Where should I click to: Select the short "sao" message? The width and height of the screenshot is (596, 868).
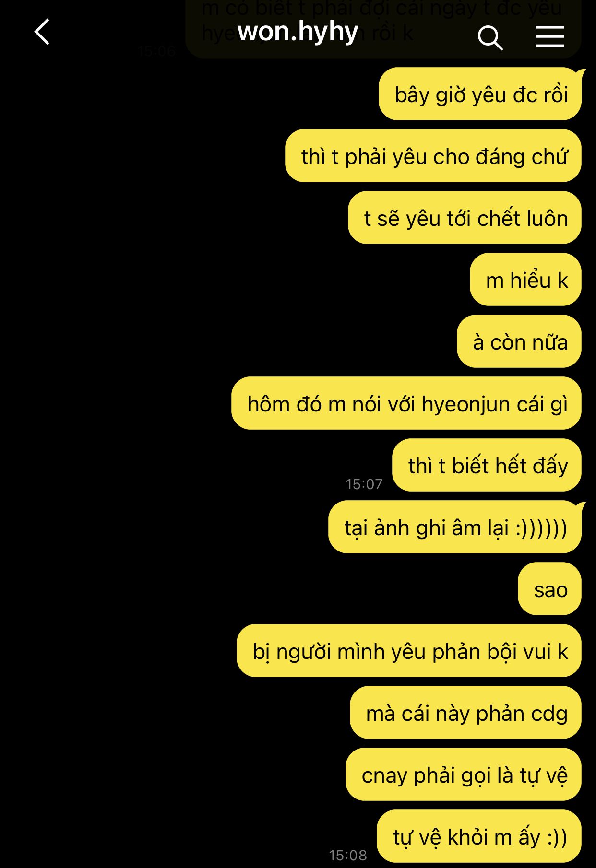click(550, 589)
